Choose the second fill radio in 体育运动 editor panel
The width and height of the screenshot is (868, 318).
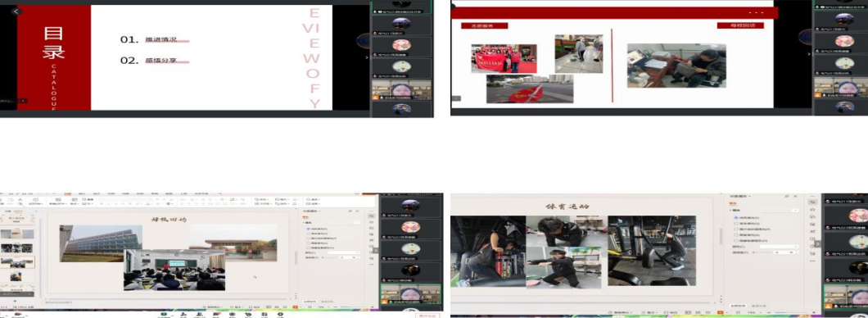tap(736, 223)
